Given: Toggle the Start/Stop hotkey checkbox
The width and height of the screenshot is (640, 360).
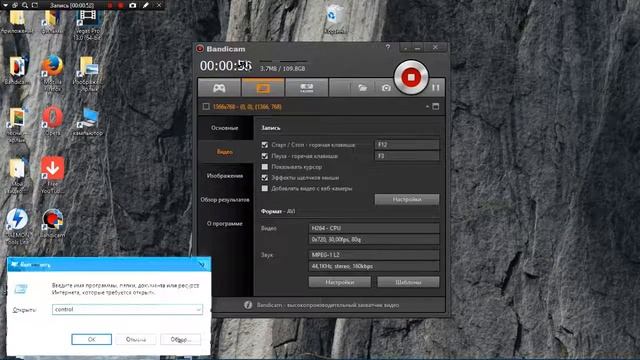Looking at the screenshot, I should pyautogui.click(x=265, y=145).
